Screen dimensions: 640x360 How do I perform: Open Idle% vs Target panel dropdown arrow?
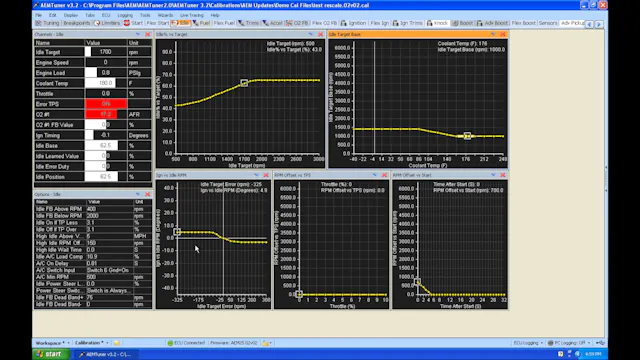click(x=311, y=34)
